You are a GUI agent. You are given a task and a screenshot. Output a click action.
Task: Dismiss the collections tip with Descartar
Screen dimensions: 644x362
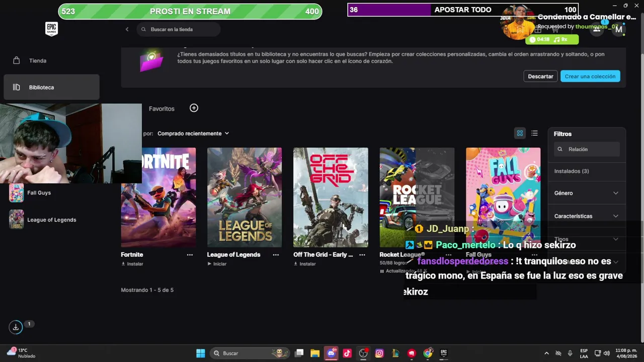pyautogui.click(x=541, y=76)
